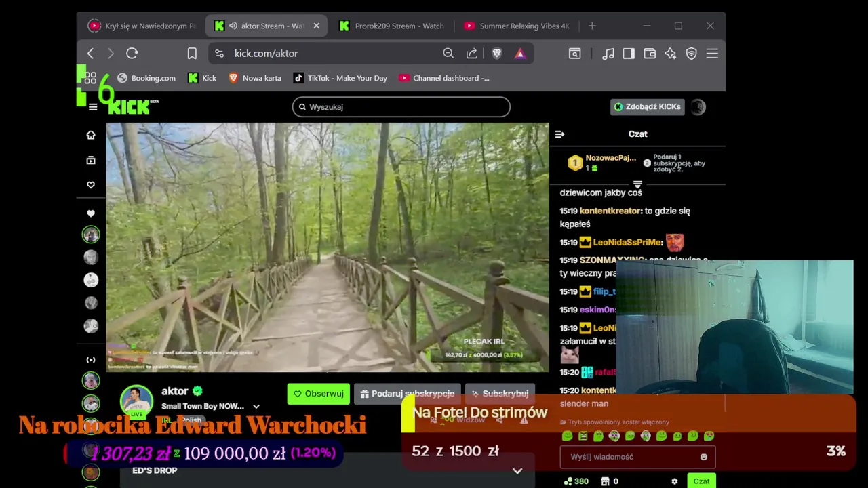The height and width of the screenshot is (488, 868).
Task: Open Channel dashboard bookmark
Action: [444, 78]
